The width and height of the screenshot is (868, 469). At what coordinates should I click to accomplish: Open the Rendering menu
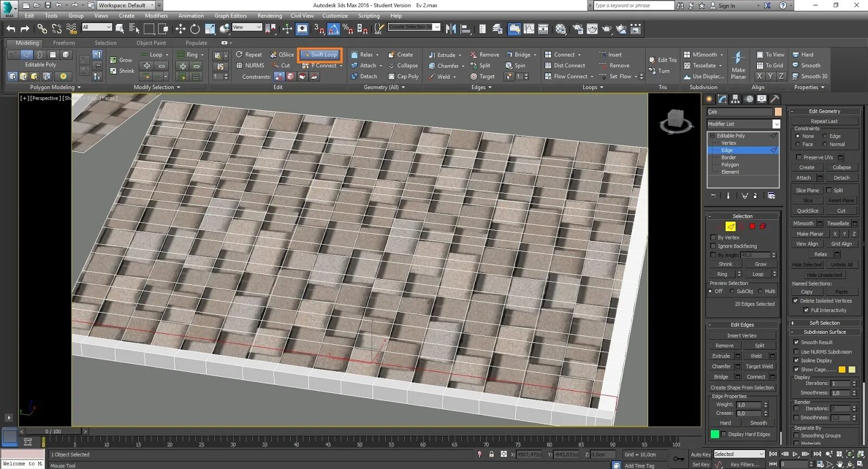coord(269,16)
